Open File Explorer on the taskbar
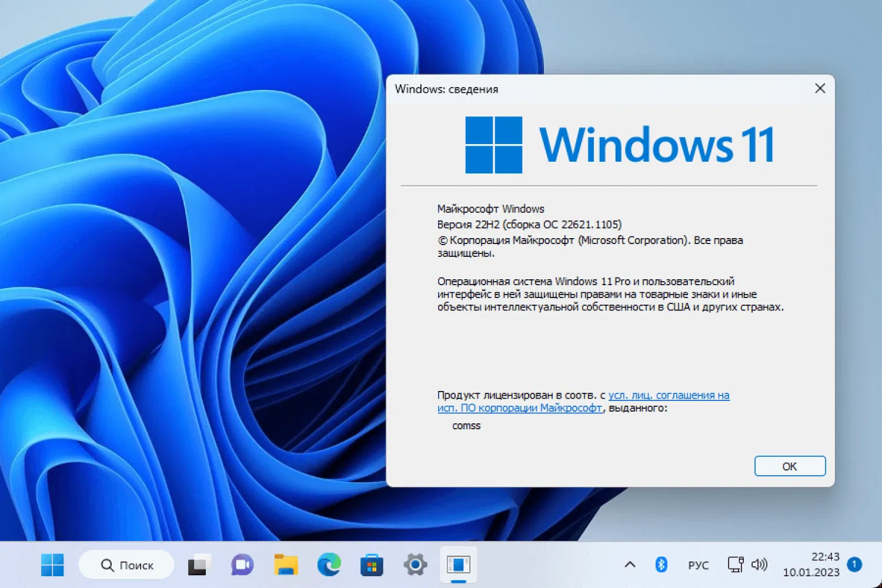Screen dimensions: 882x588 [x=285, y=564]
